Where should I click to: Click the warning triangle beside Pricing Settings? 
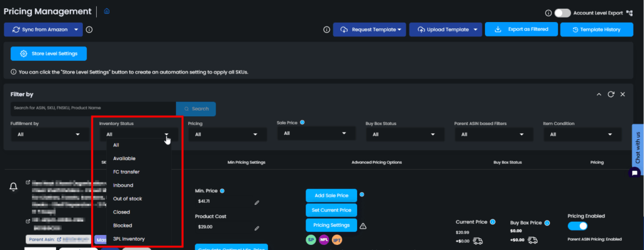(363, 226)
